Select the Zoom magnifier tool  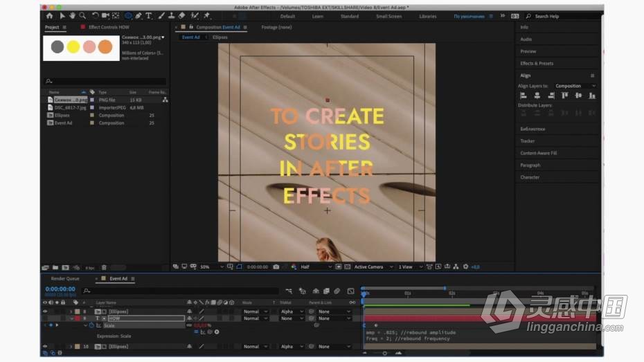pos(82,16)
